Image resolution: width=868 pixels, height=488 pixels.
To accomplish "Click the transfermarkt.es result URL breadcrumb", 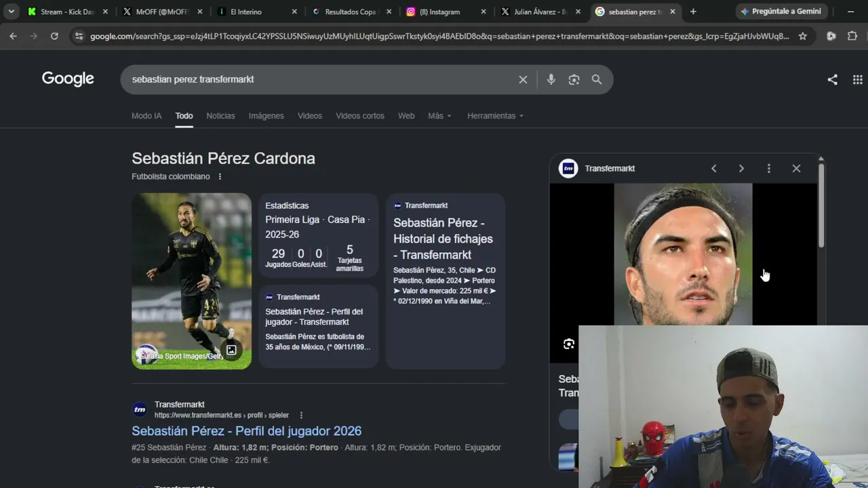I will [222, 415].
